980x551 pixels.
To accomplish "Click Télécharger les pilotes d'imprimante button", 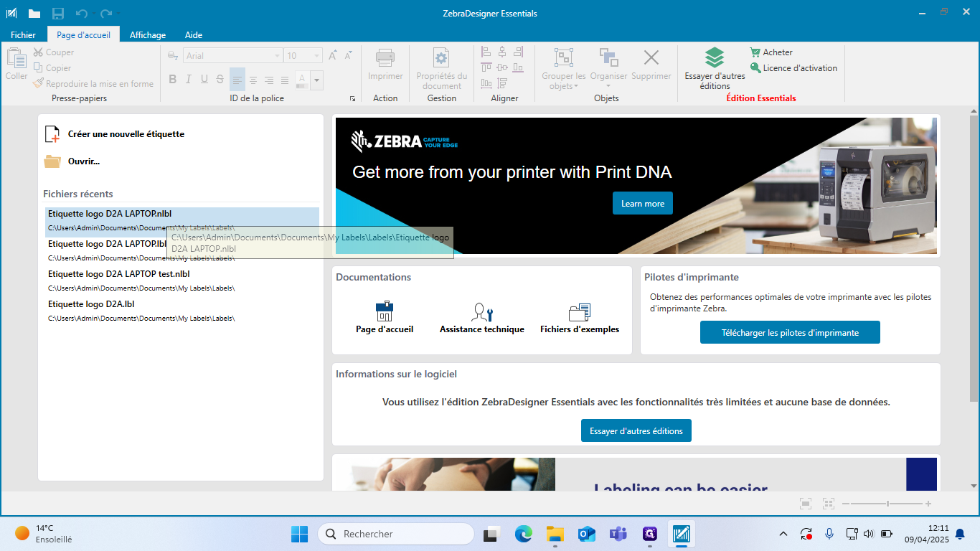I will pos(790,332).
